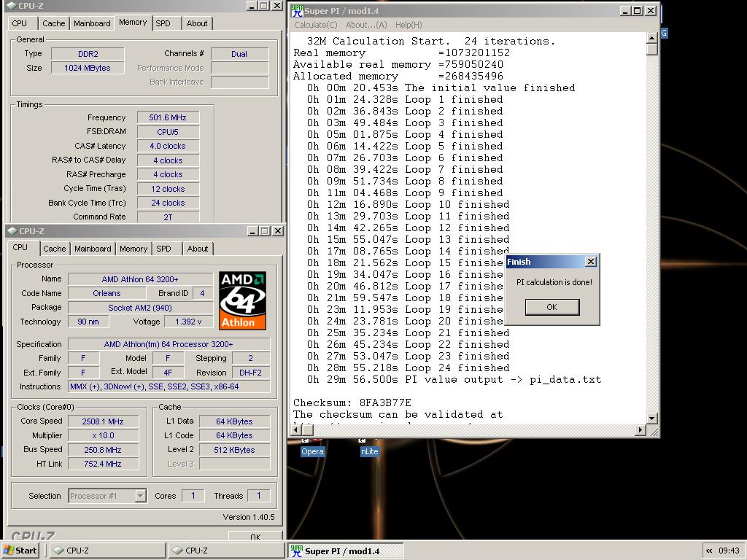The width and height of the screenshot is (747, 560).
Task: Open the Windows Start menu
Action: (20, 551)
